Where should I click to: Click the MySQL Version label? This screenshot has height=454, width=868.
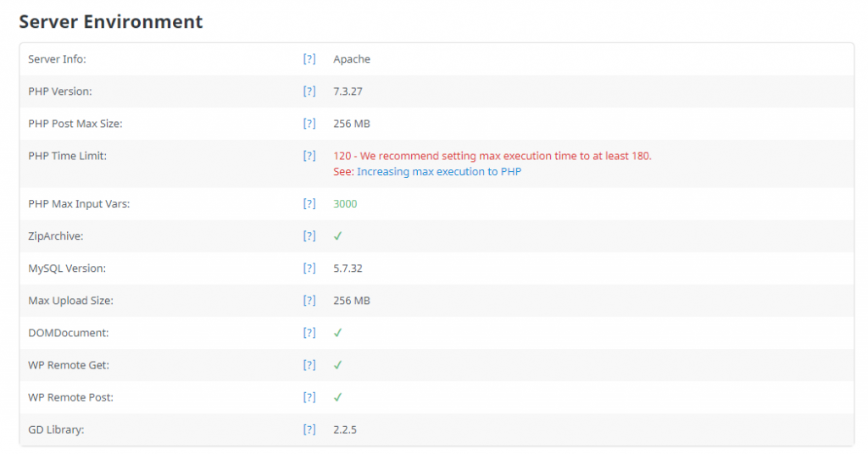tap(67, 269)
